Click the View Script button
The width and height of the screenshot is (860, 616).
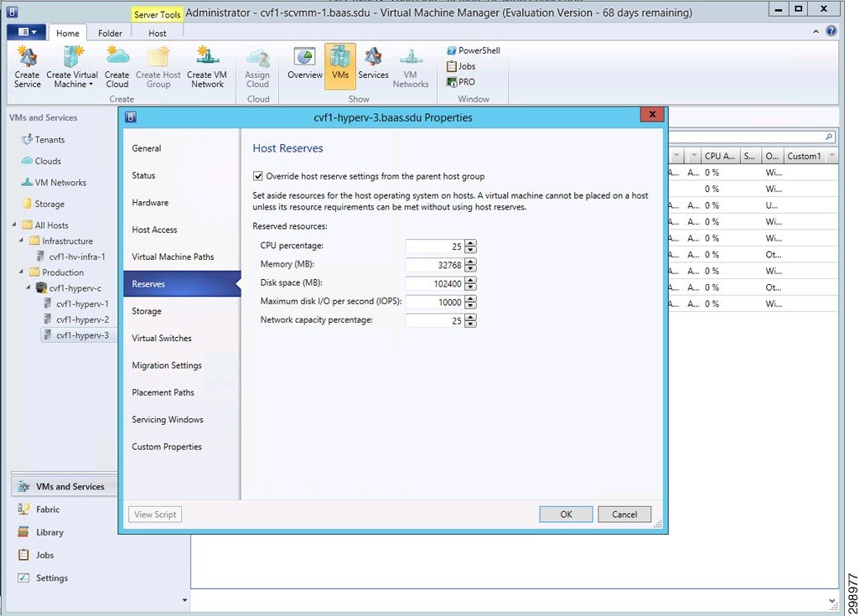[155, 515]
